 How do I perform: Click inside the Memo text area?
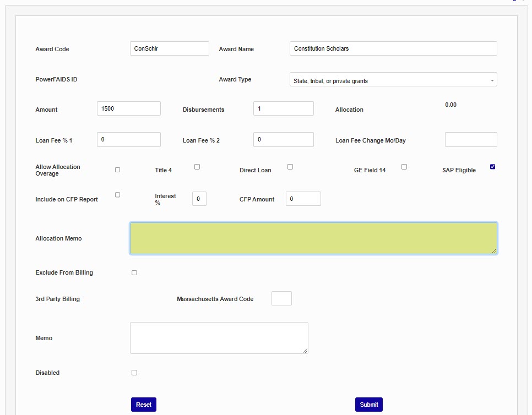(219, 338)
